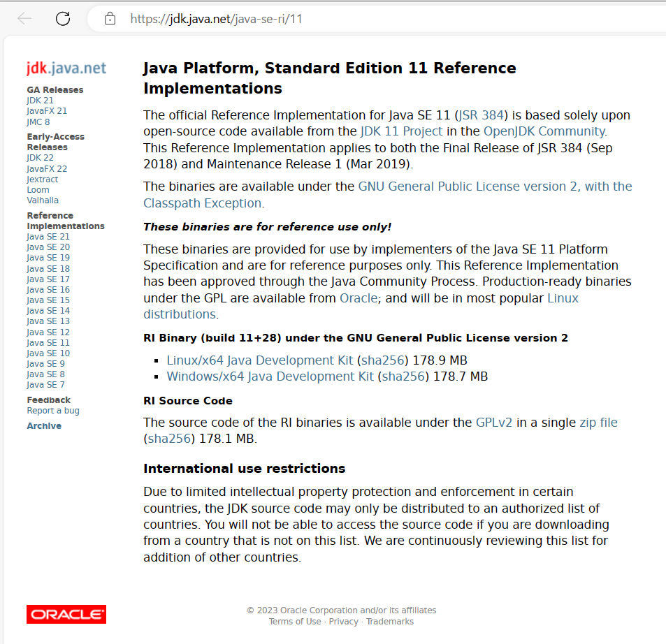Click the Report a bug link
This screenshot has width=666, height=644.
(53, 411)
